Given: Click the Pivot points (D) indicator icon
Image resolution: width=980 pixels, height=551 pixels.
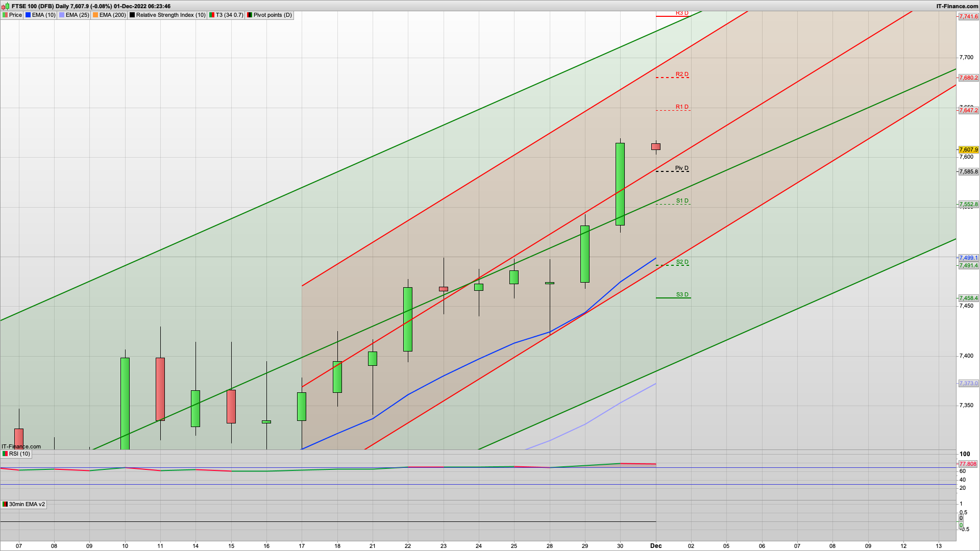Looking at the screenshot, I should pyautogui.click(x=250, y=15).
